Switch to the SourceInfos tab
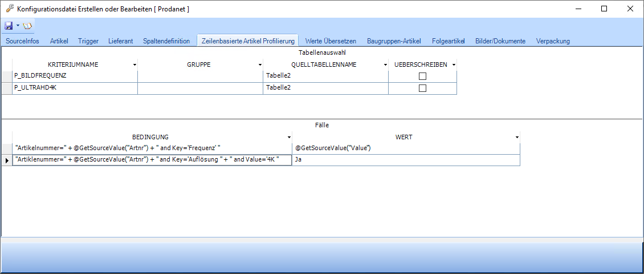The image size is (644, 274). (22, 41)
